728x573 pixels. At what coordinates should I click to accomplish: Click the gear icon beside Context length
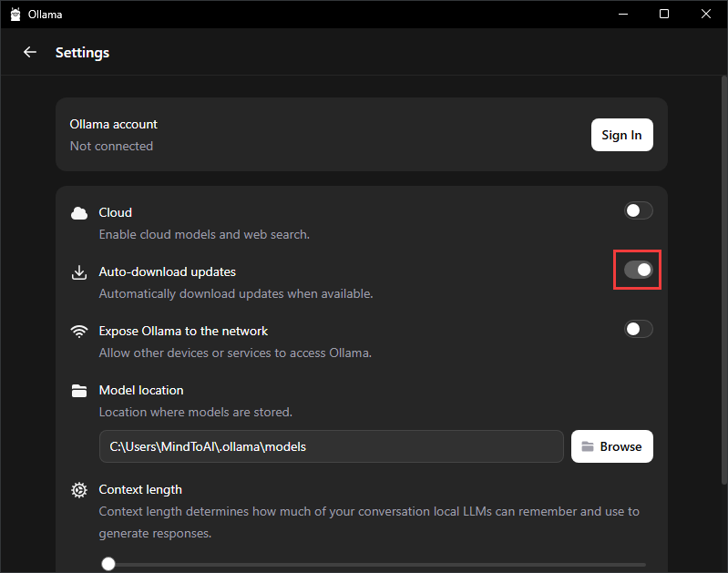point(79,490)
